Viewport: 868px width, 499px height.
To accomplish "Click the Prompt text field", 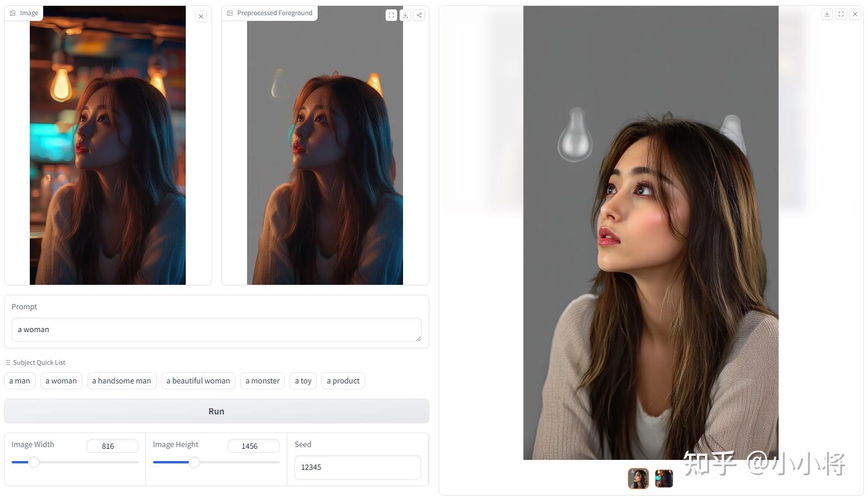I will [217, 330].
